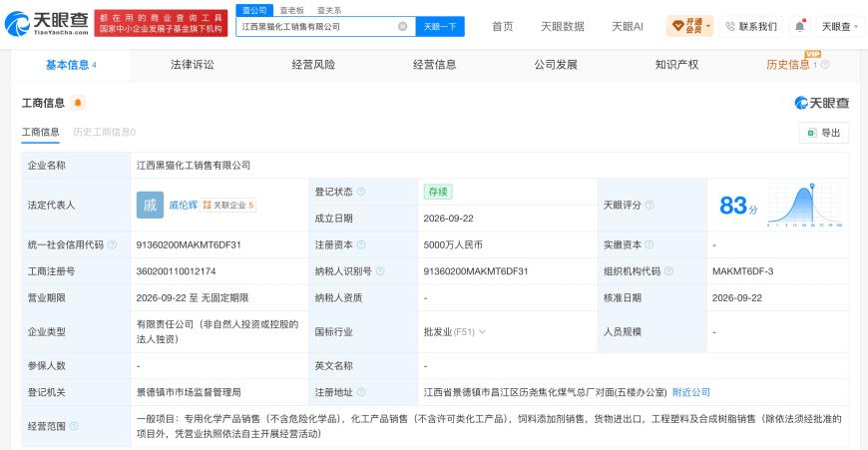Click the 天眼一下 search button
This screenshot has height=450, width=868.
pos(440,26)
